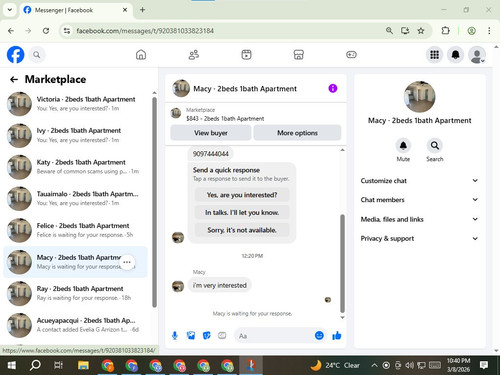Reload the page in Chrome

pos(46,31)
